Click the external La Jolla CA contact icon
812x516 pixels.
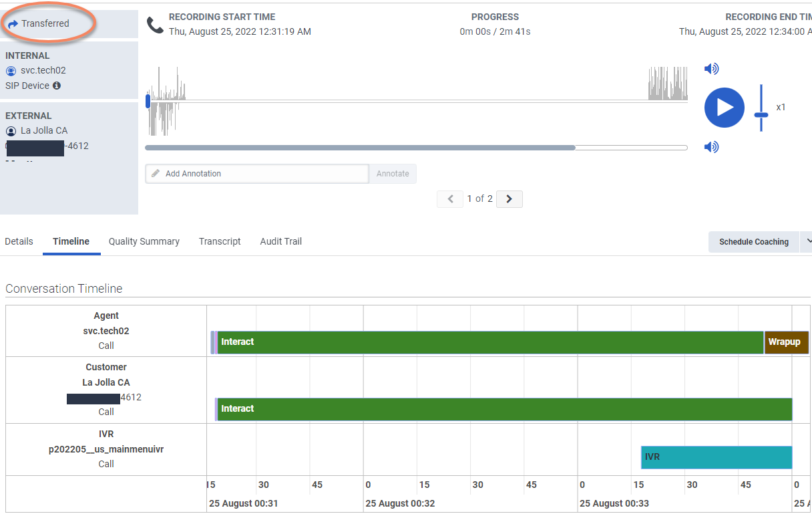[x=11, y=131]
